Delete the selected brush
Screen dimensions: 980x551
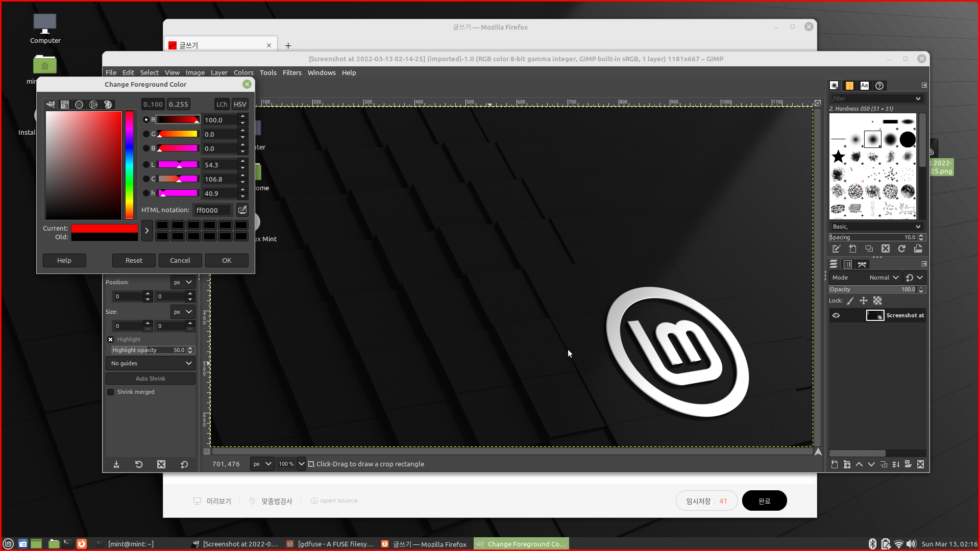(886, 249)
